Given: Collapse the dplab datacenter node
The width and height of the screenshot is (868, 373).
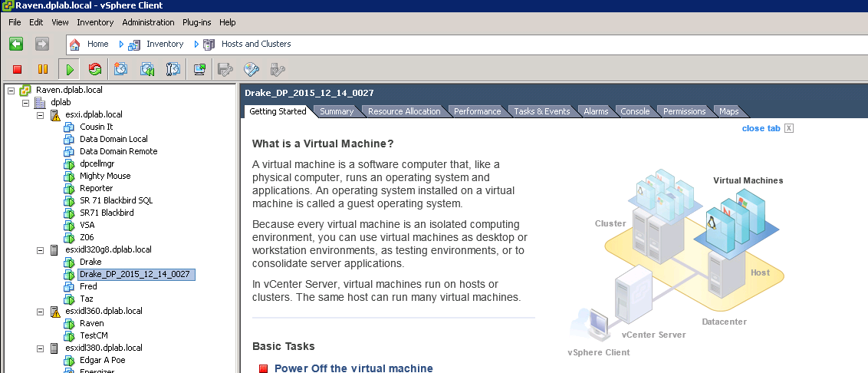Looking at the screenshot, I should 25,103.
